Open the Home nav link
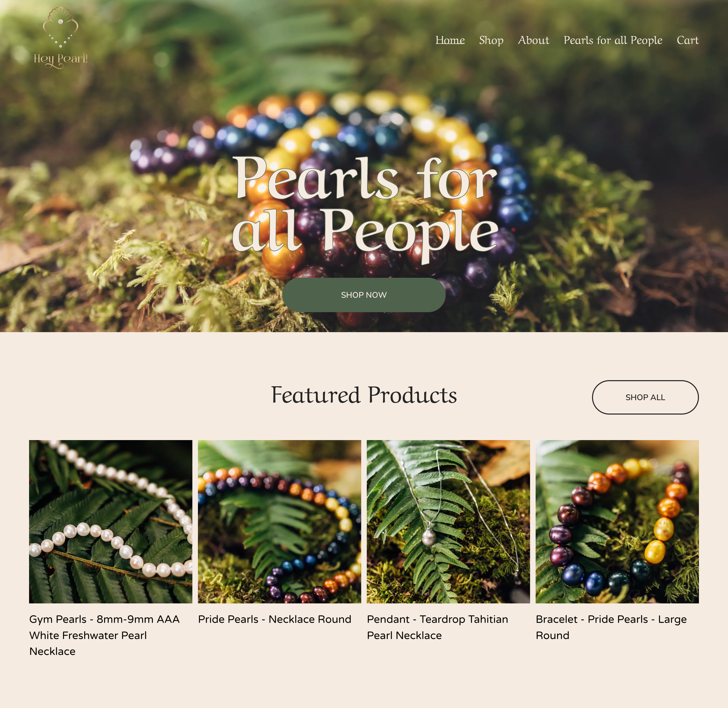728x708 pixels. point(450,40)
